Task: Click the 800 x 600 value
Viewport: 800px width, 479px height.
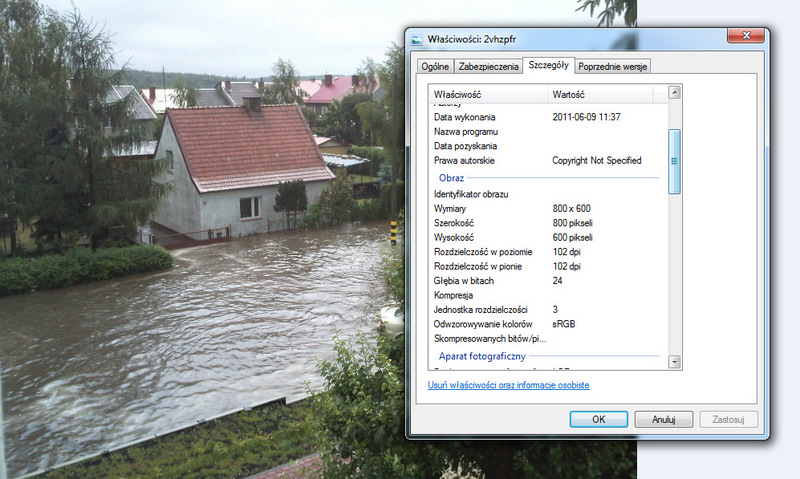Action: point(571,208)
